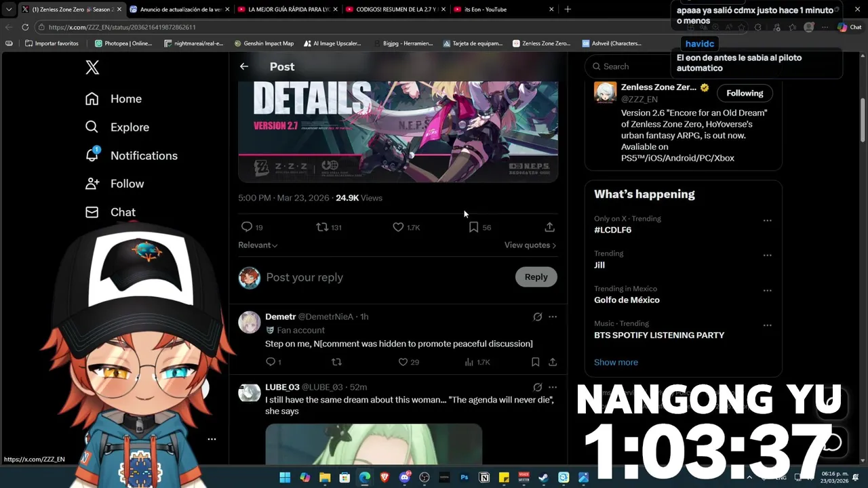Open LUBE_03's profile avatar

tap(250, 392)
